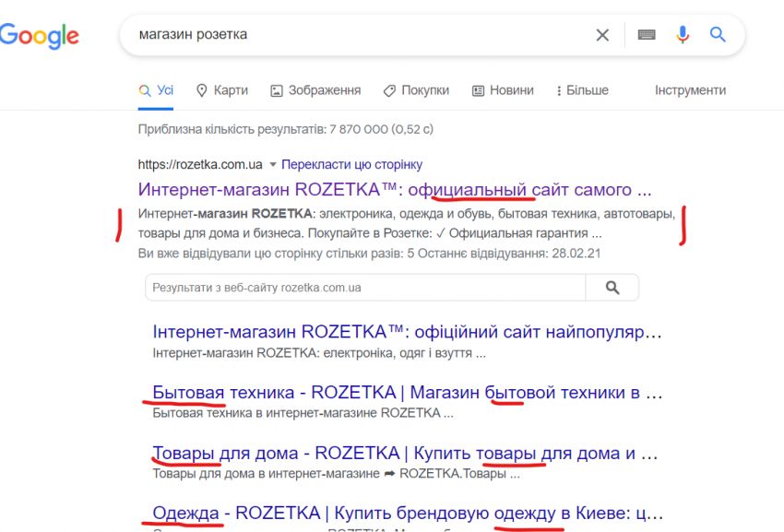784x532 pixels.
Task: Click the Google logo
Action: [x=39, y=36]
